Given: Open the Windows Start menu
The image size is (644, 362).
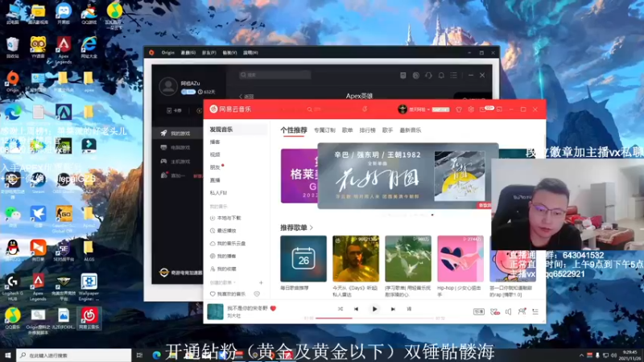Looking at the screenshot, I should pyautogui.click(x=8, y=355).
